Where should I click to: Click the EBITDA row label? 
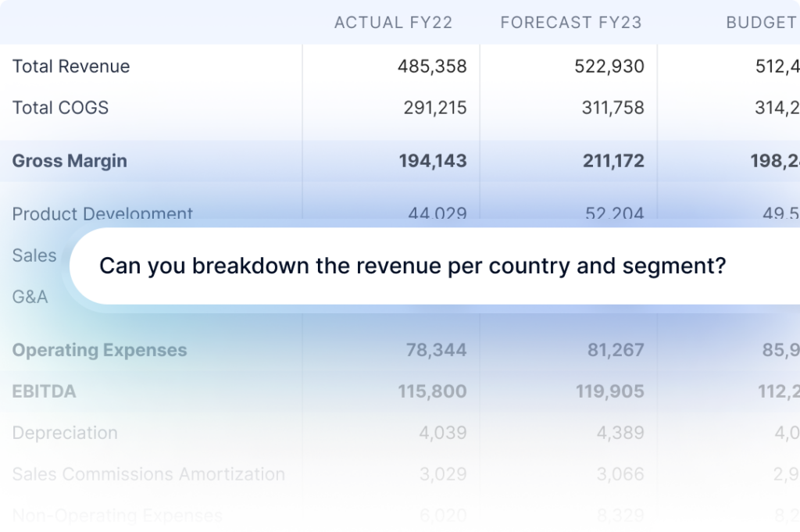[x=44, y=391]
